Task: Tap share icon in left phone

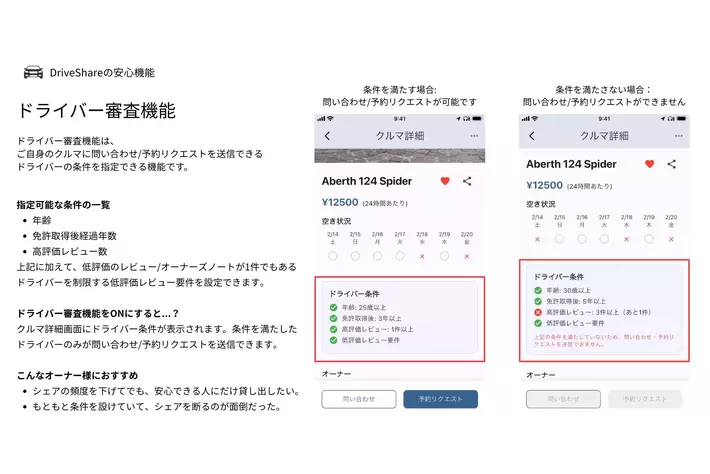Action: tap(467, 181)
